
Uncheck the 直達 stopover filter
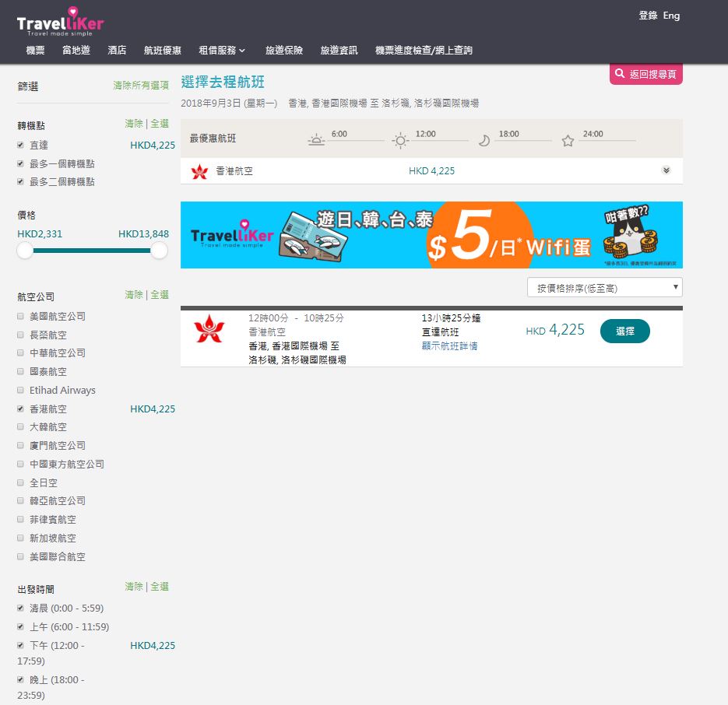(x=20, y=146)
